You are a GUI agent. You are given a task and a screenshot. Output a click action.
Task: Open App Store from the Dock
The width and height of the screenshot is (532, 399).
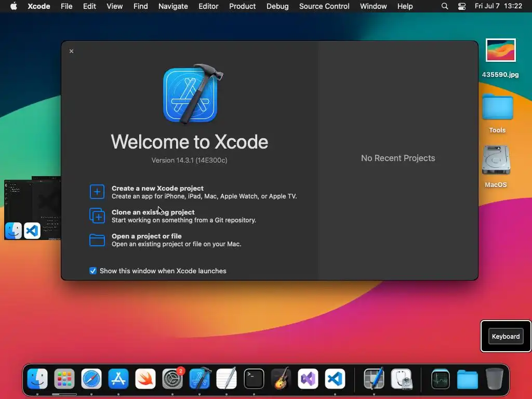coord(118,379)
